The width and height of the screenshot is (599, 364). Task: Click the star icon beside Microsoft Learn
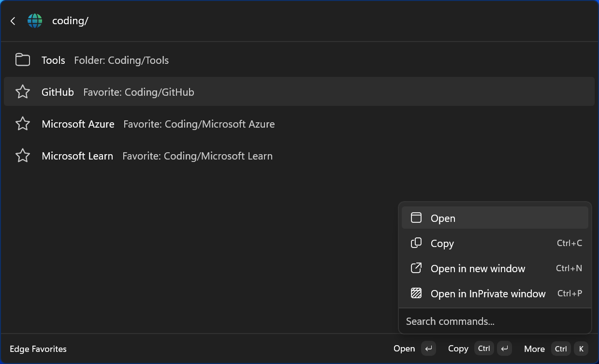(23, 156)
